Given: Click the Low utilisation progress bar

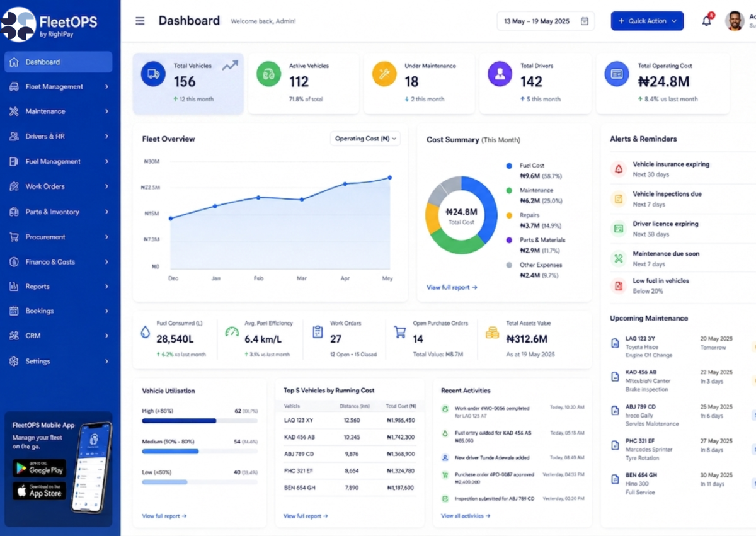Looking at the screenshot, I should (x=200, y=482).
